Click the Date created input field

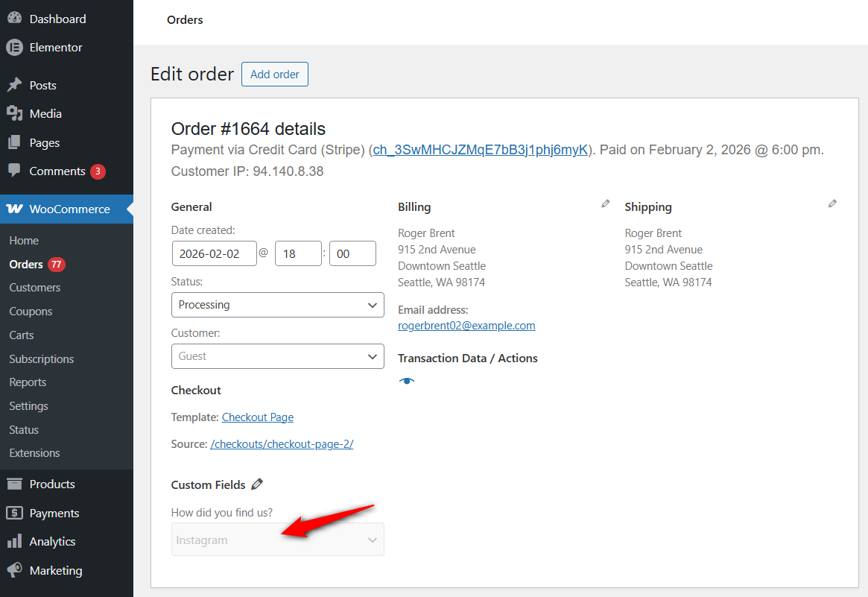pyautogui.click(x=214, y=253)
